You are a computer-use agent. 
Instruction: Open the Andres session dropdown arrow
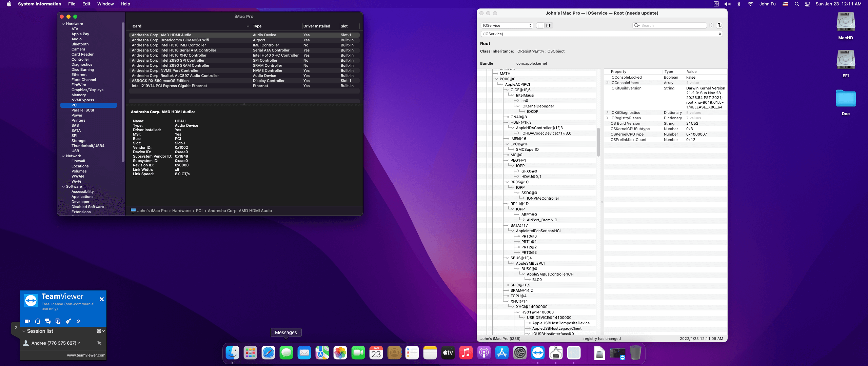[79, 343]
